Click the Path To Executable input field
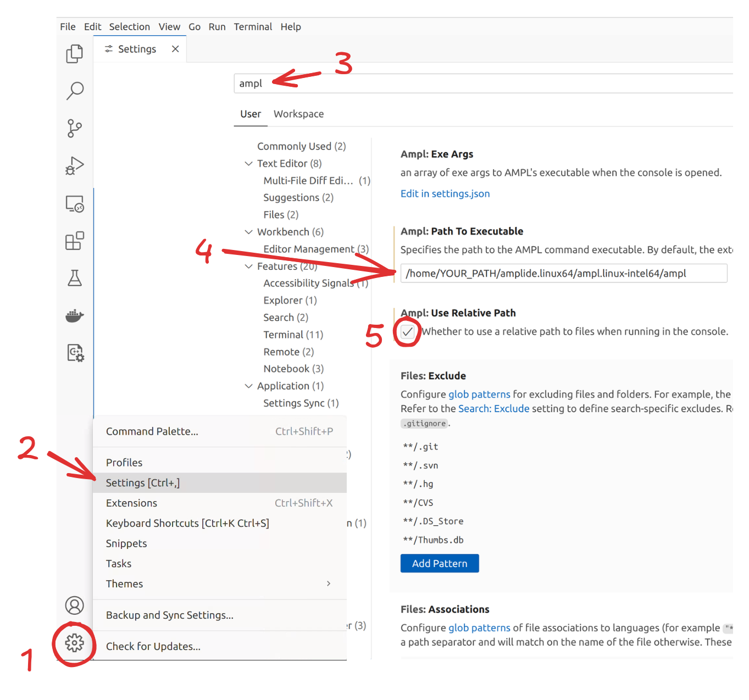 click(x=564, y=274)
